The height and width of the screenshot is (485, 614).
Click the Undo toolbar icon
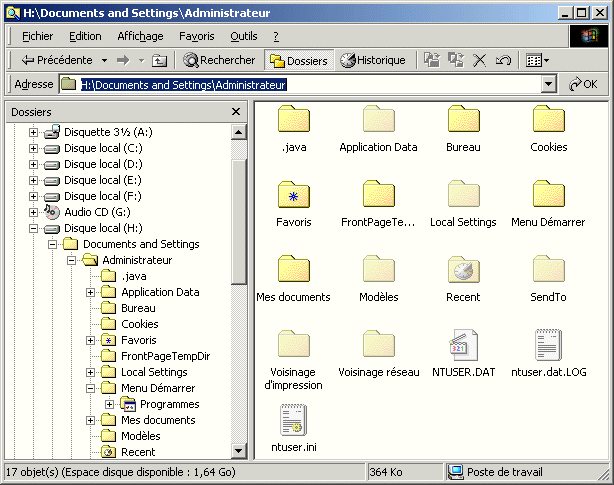click(x=503, y=60)
